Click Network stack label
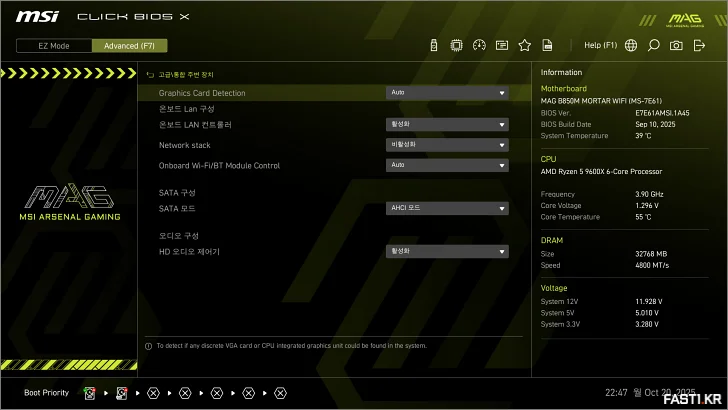This screenshot has height=410, width=728. click(184, 145)
